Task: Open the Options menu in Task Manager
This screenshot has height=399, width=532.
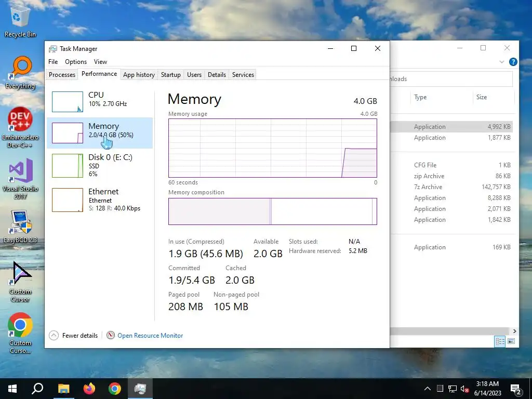Action: click(76, 62)
